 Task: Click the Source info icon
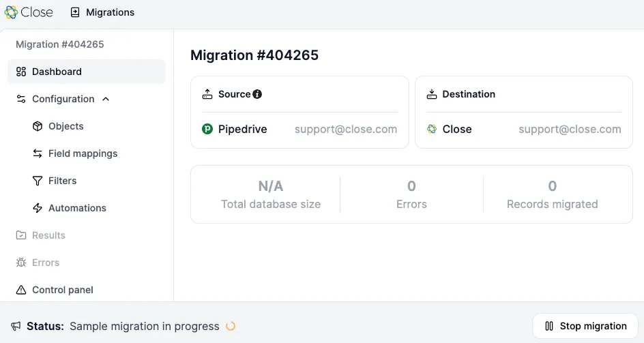pyautogui.click(x=257, y=94)
